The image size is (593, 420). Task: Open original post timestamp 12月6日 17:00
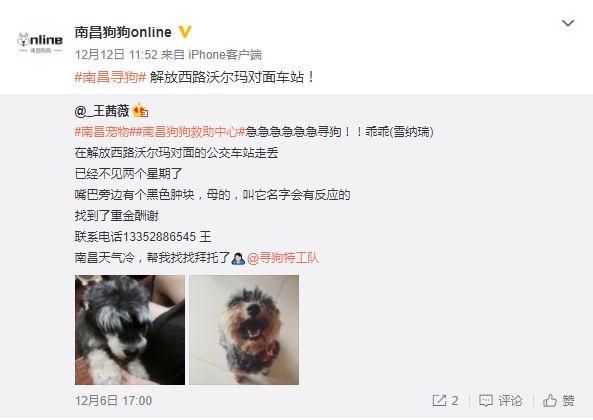[113, 401]
